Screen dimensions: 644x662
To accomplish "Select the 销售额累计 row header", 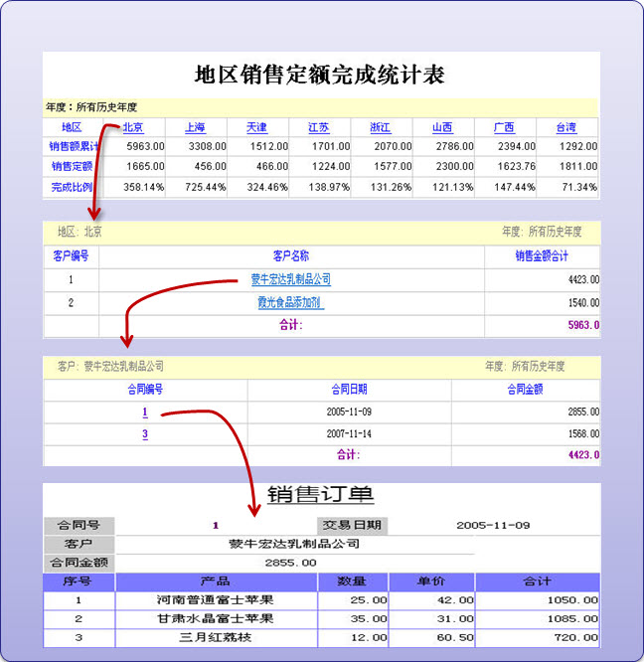I will [x=74, y=146].
